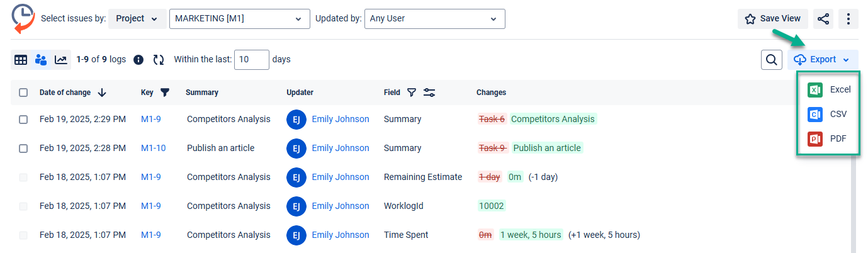Switch to the table grid view icon

[x=21, y=60]
